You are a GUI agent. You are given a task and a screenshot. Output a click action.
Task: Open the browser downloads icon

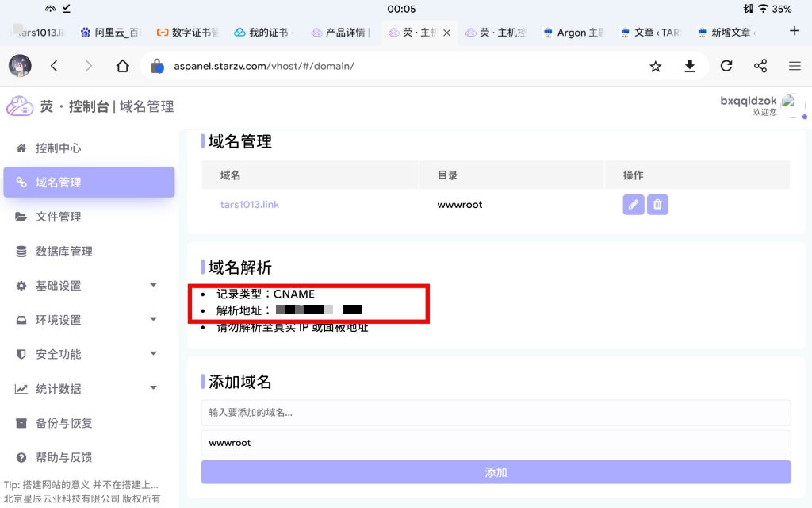[x=690, y=67]
